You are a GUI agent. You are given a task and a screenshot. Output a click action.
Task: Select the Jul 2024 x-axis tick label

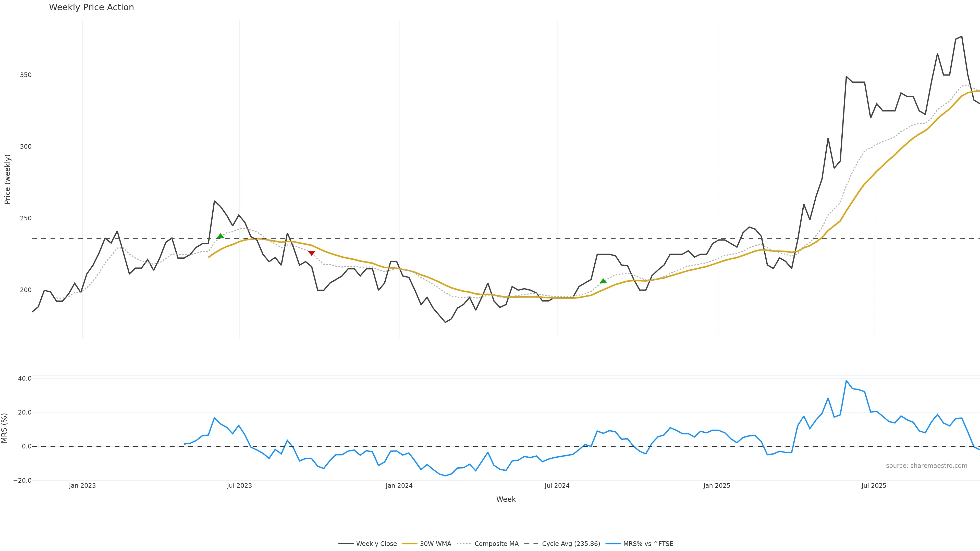(x=557, y=486)
